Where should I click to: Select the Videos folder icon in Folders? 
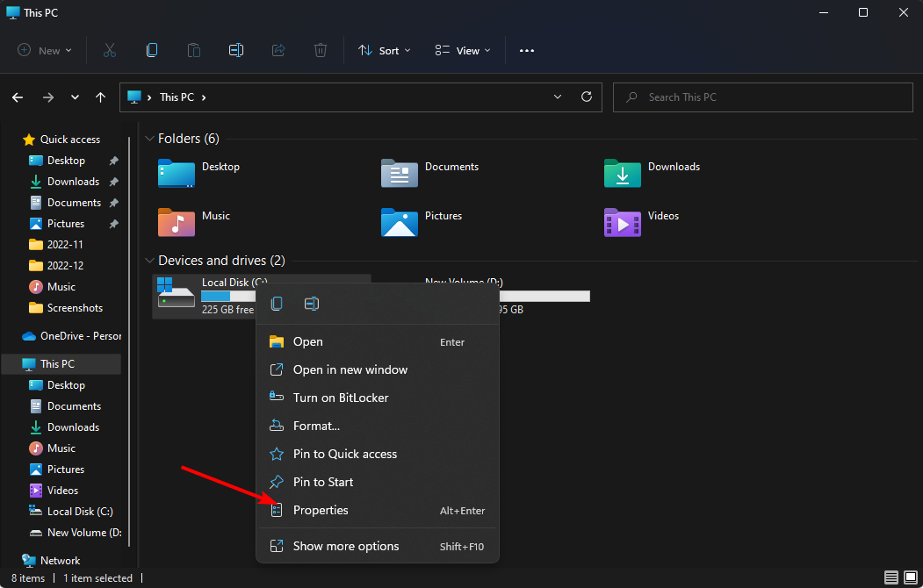point(622,222)
